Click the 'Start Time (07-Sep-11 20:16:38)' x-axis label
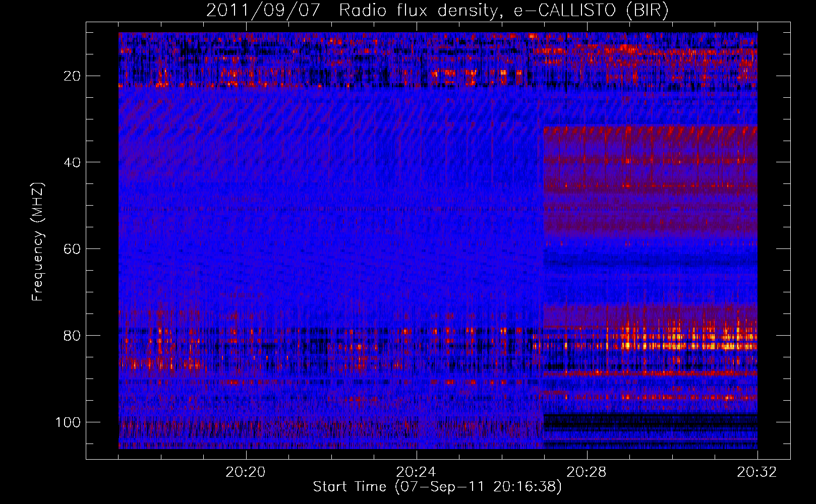The width and height of the screenshot is (816, 504). [437, 487]
